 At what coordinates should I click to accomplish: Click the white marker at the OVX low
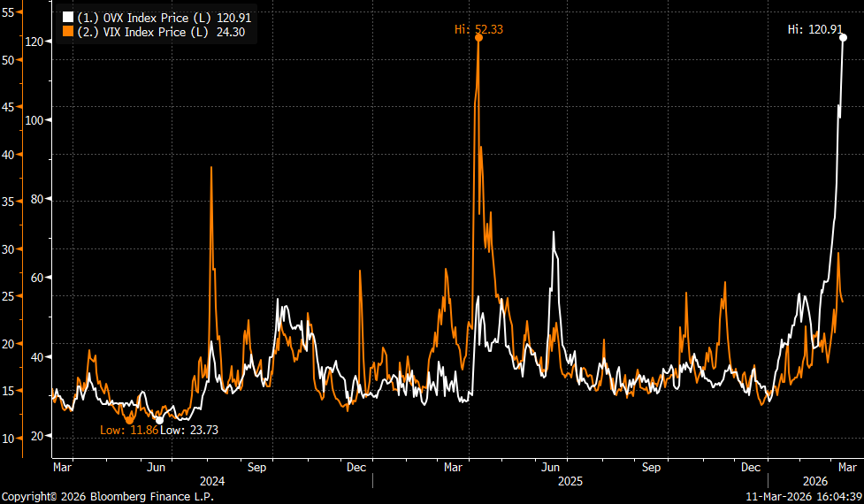coord(159,420)
